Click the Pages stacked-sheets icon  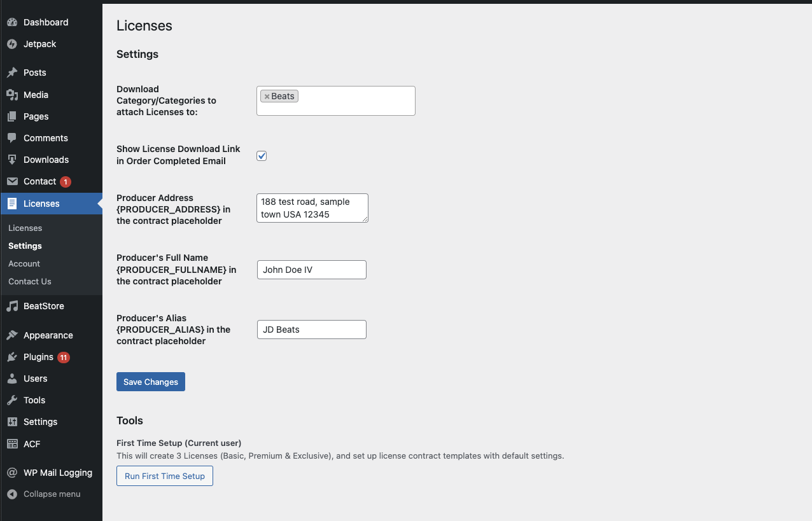[x=12, y=116]
